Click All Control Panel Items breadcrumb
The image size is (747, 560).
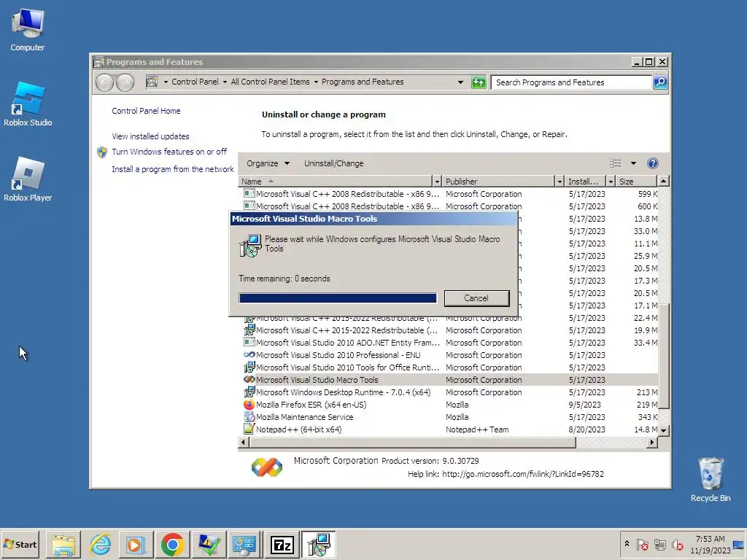click(270, 82)
